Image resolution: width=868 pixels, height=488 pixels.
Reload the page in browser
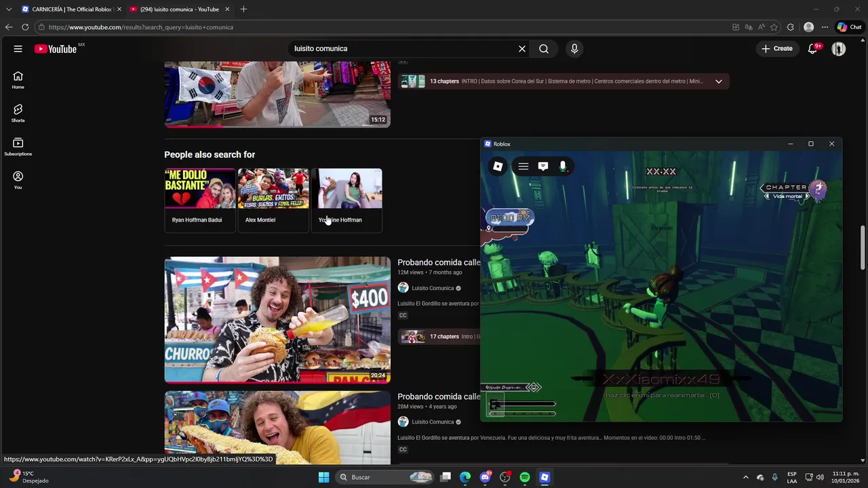point(25,27)
